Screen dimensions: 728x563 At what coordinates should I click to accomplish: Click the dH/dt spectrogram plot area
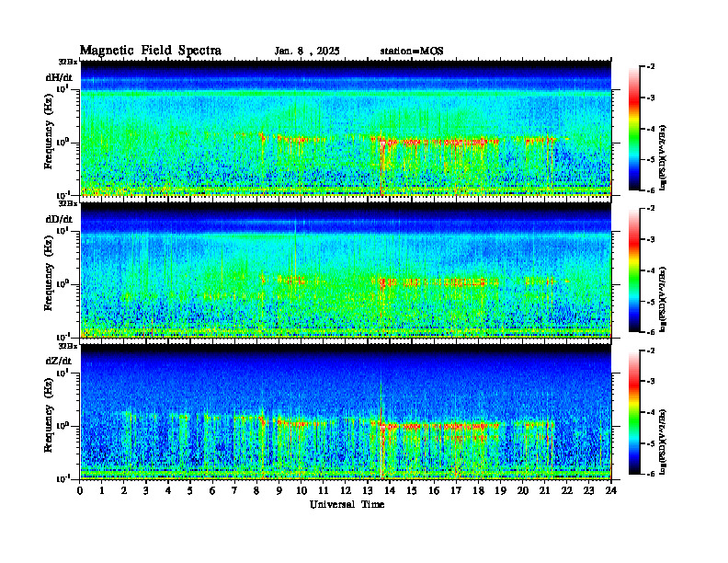(346, 128)
